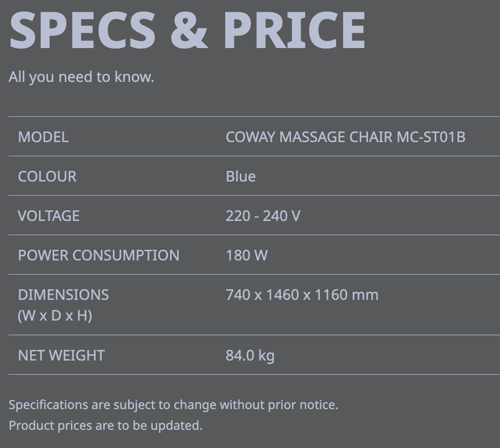Select the NET WEIGHT row label
Image resolution: width=500 pixels, height=448 pixels.
click(x=61, y=355)
